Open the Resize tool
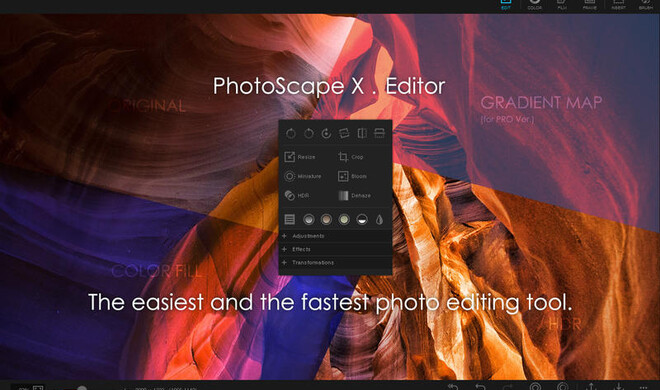 (x=300, y=157)
